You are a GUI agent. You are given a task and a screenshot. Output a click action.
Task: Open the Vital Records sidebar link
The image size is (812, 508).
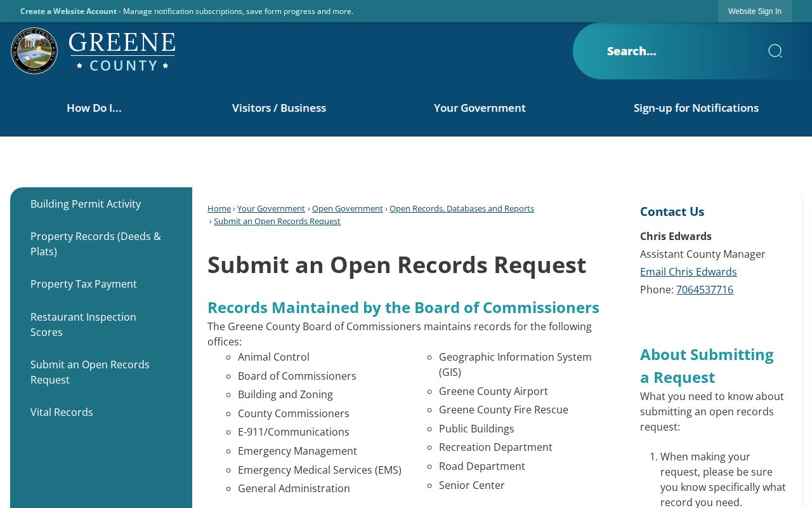[x=62, y=412]
